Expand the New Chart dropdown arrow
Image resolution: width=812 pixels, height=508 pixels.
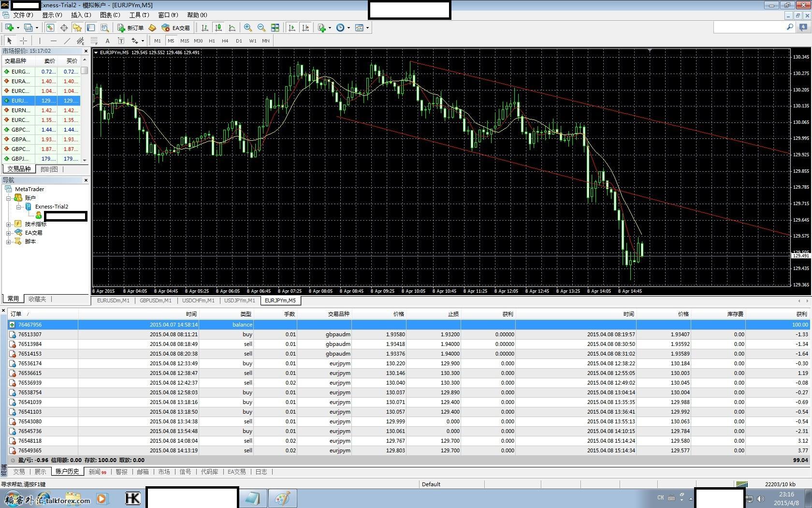[17, 28]
